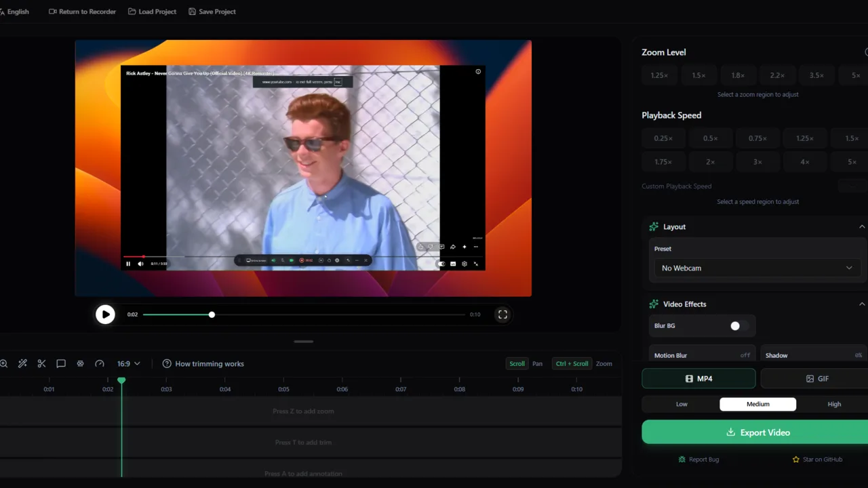Image resolution: width=868 pixels, height=488 pixels.
Task: Set playback speed to 0.75×
Action: coord(757,138)
